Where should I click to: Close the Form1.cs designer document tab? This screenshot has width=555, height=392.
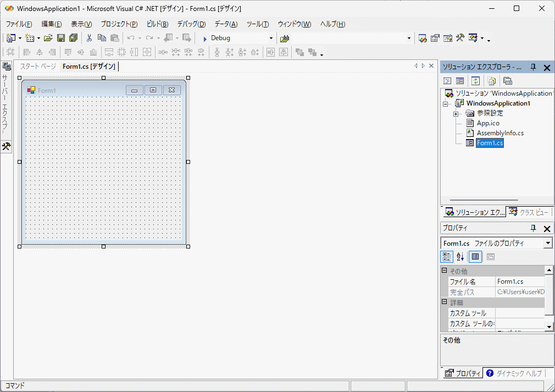tap(431, 66)
